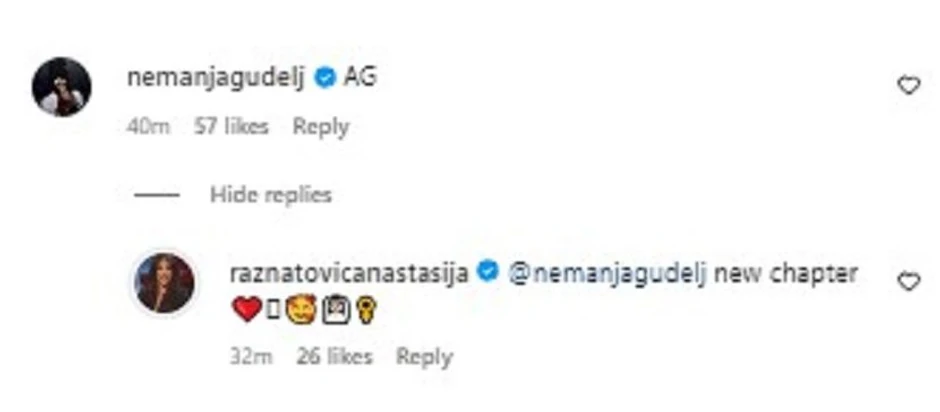
Task: Open raznatovicanastasija's profile picture
Action: tap(164, 283)
